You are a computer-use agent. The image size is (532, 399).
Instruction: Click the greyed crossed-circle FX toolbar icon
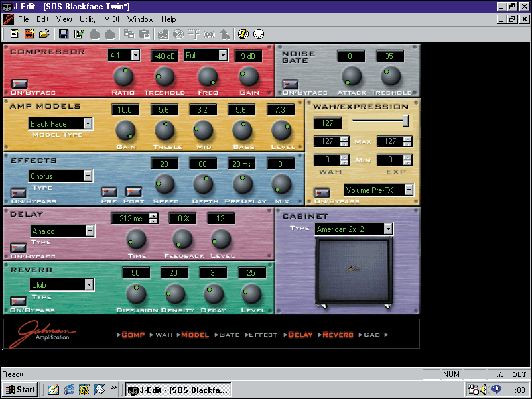tap(179, 34)
